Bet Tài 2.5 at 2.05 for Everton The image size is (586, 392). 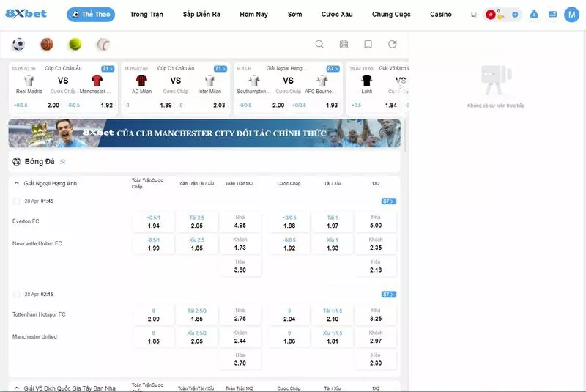[197, 222]
